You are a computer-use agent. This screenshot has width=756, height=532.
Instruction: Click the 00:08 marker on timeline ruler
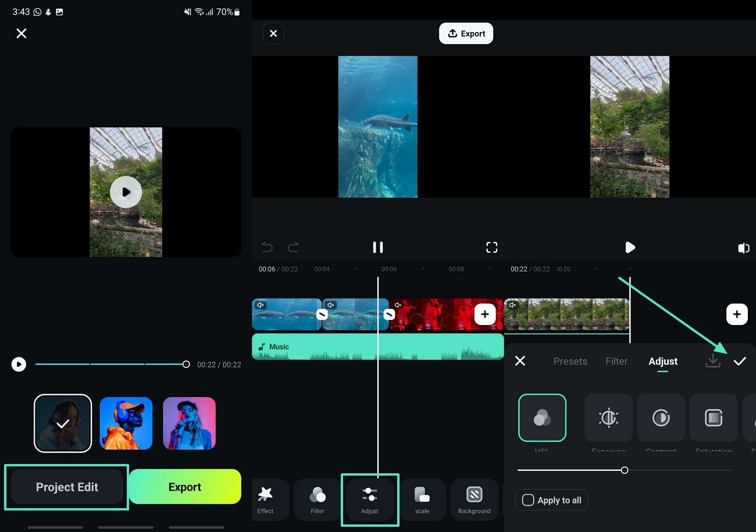click(x=456, y=269)
